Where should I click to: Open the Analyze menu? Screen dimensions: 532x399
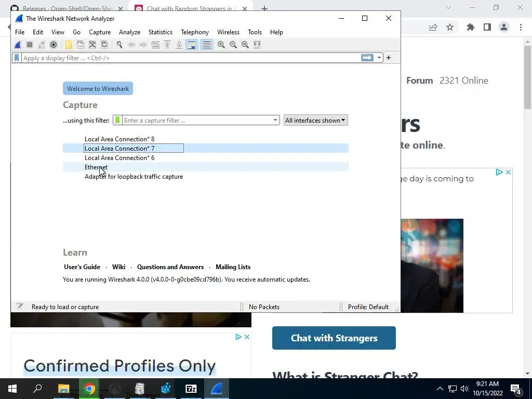point(129,32)
